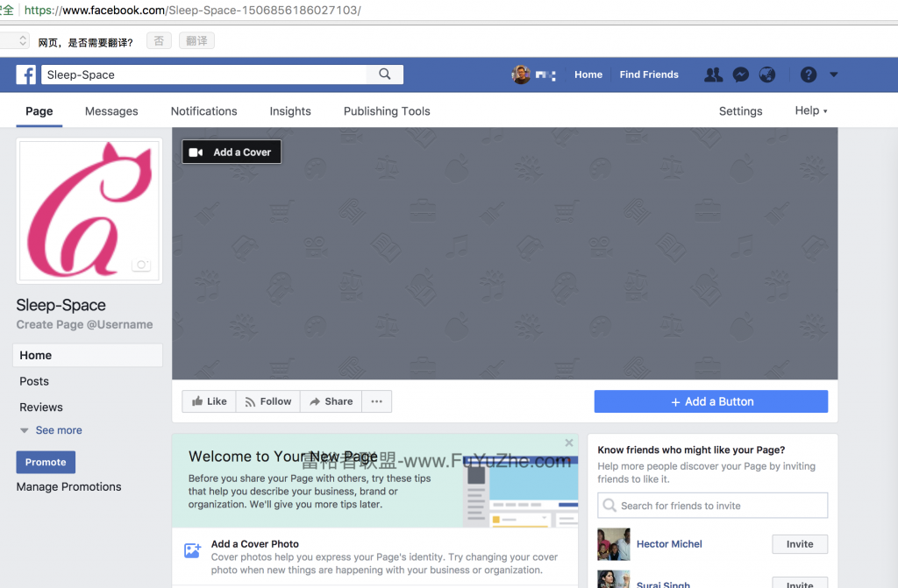Select Home in the left sidebar

coord(88,355)
